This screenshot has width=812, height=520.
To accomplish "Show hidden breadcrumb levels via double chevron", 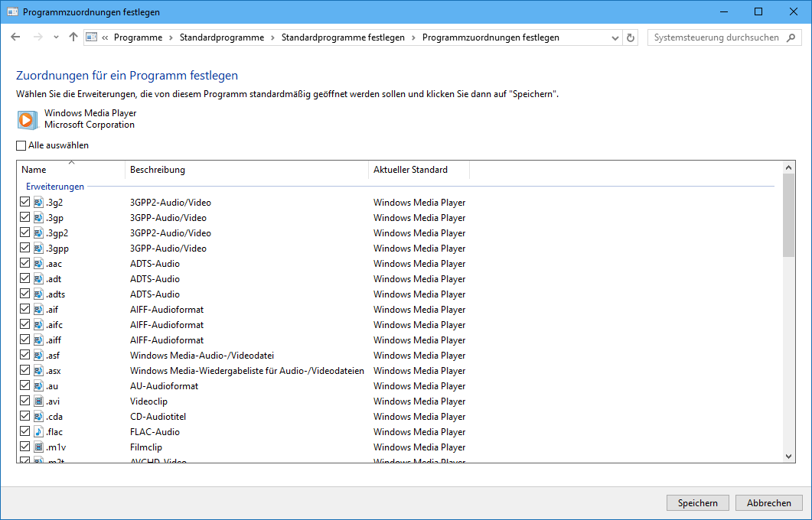I will 105,37.
